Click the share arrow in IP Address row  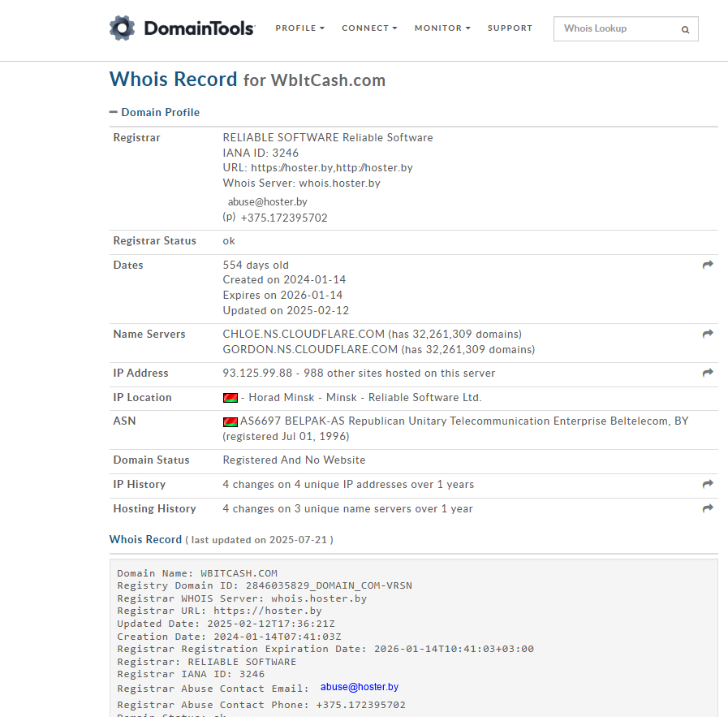(708, 373)
